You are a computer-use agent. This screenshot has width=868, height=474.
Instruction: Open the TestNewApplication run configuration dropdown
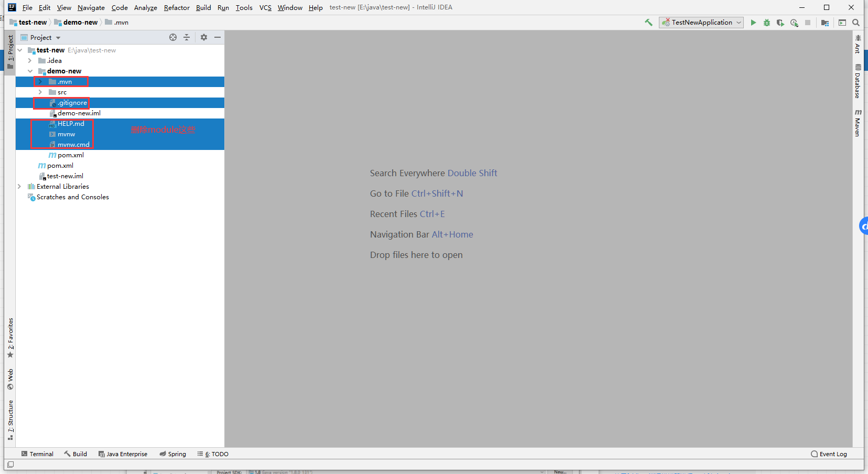[701, 23]
